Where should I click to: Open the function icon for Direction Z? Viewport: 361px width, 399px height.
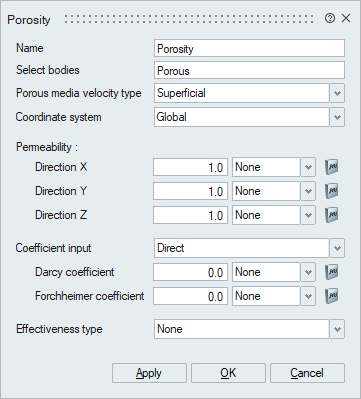(332, 215)
